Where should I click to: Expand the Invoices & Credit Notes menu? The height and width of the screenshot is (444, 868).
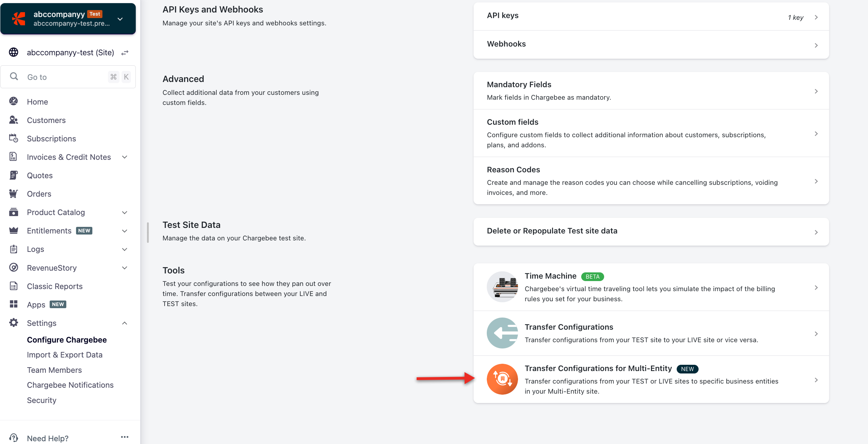(125, 157)
